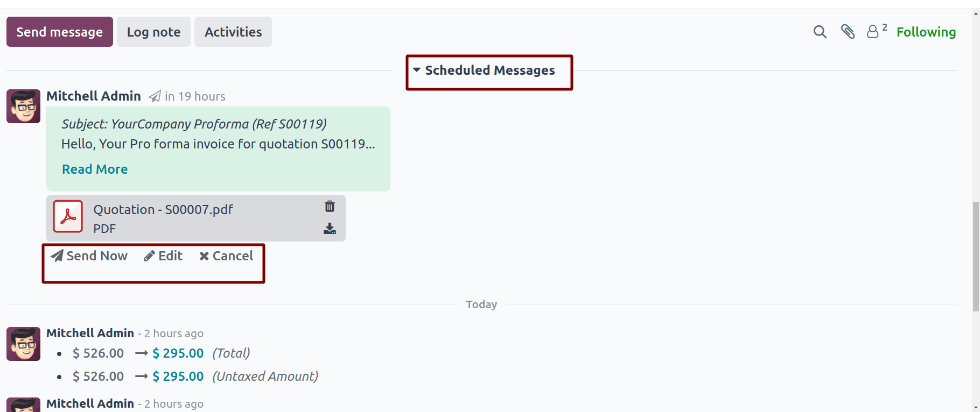The height and width of the screenshot is (412, 980).
Task: Click the paperclip attachments icon
Action: pyautogui.click(x=848, y=32)
